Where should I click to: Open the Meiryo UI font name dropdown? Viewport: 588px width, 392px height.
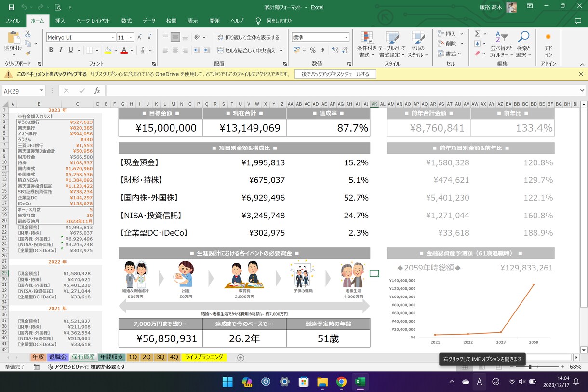pyautogui.click(x=113, y=37)
